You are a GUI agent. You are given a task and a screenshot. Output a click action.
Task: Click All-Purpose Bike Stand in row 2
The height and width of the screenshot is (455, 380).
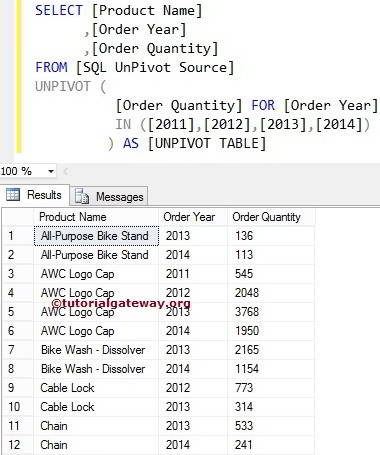pos(95,255)
